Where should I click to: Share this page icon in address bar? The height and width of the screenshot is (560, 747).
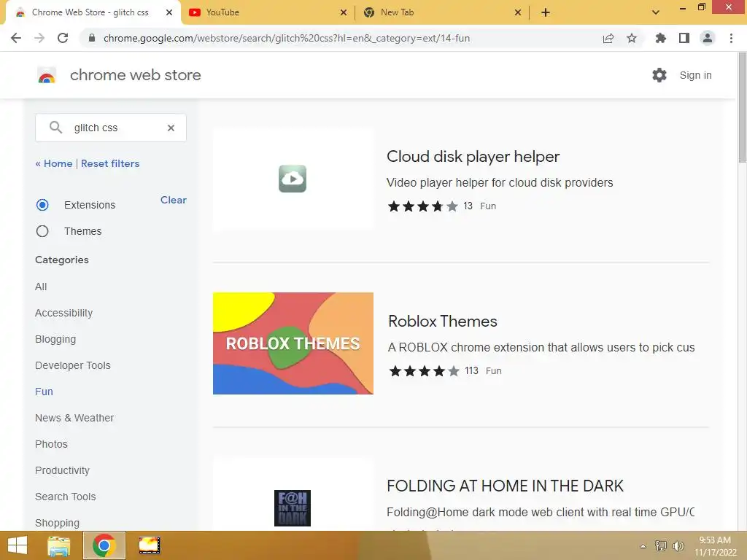[608, 38]
